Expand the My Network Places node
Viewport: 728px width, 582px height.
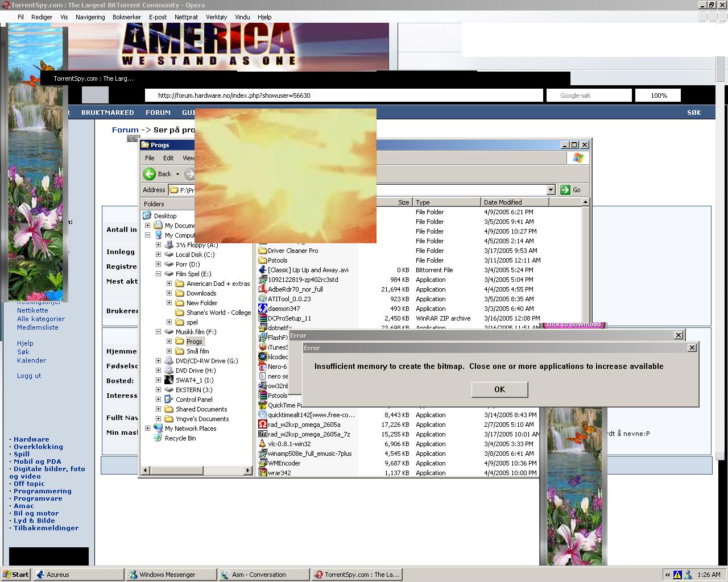click(148, 429)
